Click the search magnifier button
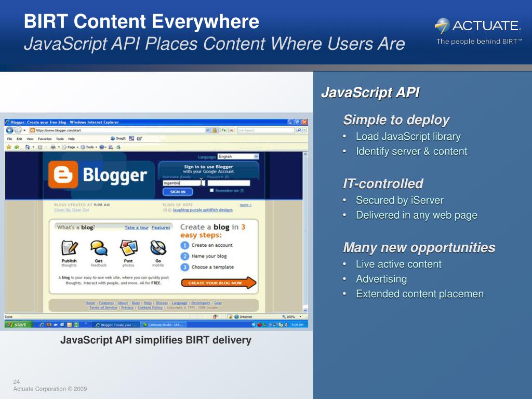 [x=299, y=130]
